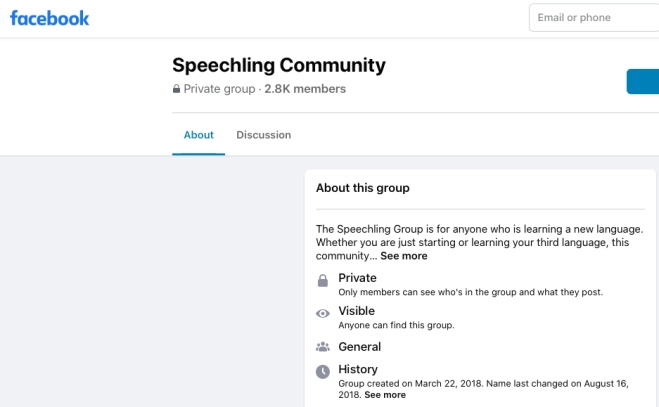This screenshot has height=407, width=659.
Task: Click the General group type label
Action: (359, 347)
